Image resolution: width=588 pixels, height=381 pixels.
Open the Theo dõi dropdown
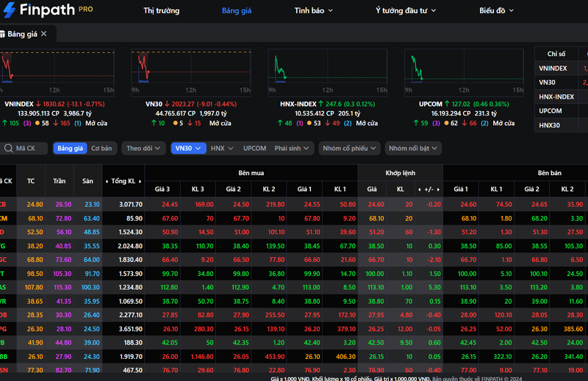click(x=143, y=149)
